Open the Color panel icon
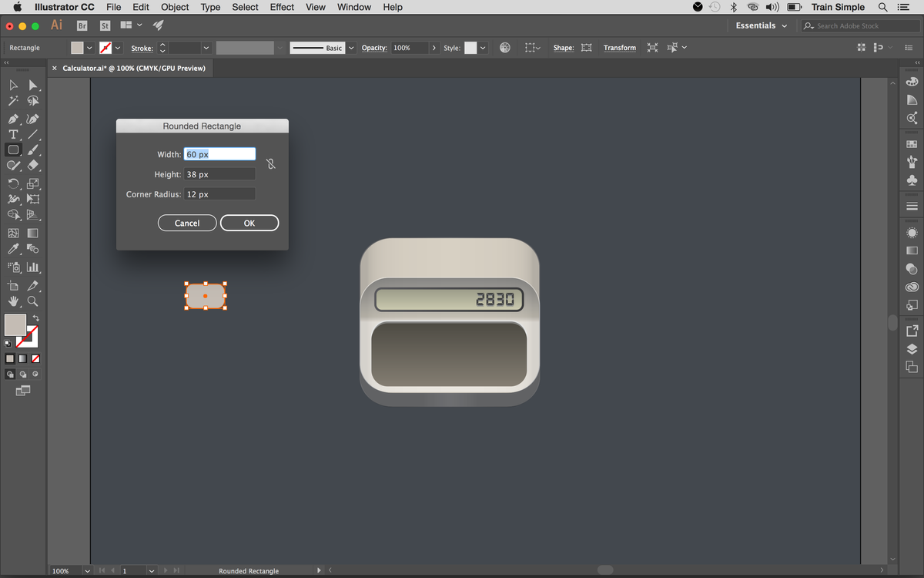Viewport: 924px width, 578px height. point(912,80)
